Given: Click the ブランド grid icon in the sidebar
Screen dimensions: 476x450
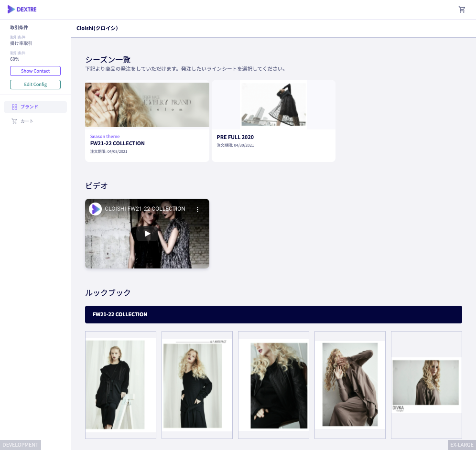Looking at the screenshot, I should [14, 107].
